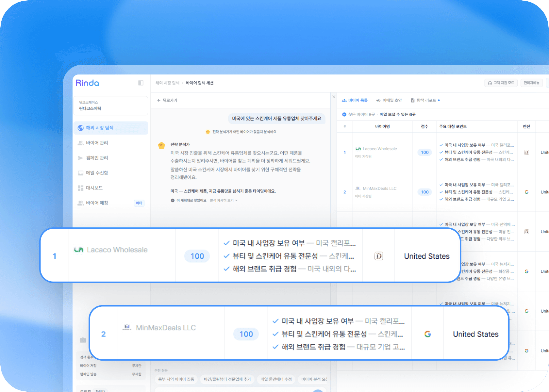
Task: Select 해외 시장 탐색 in the sidebar menu
Action: click(110, 128)
